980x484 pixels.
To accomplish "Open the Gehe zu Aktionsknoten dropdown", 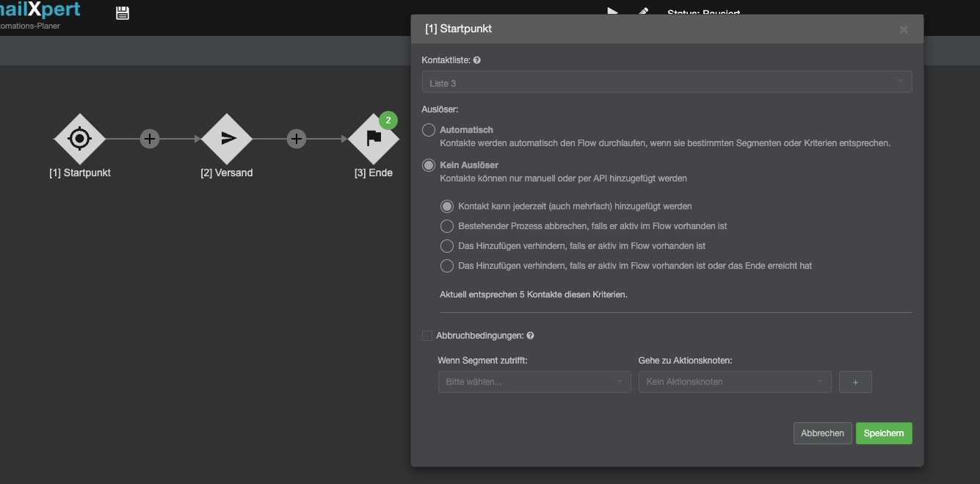I will 734,382.
